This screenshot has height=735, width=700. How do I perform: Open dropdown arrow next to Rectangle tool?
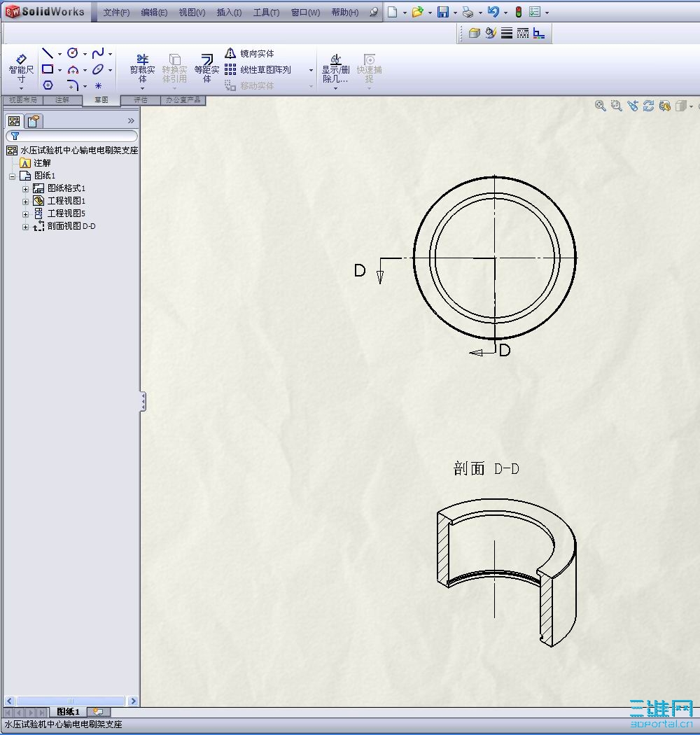pos(59,70)
